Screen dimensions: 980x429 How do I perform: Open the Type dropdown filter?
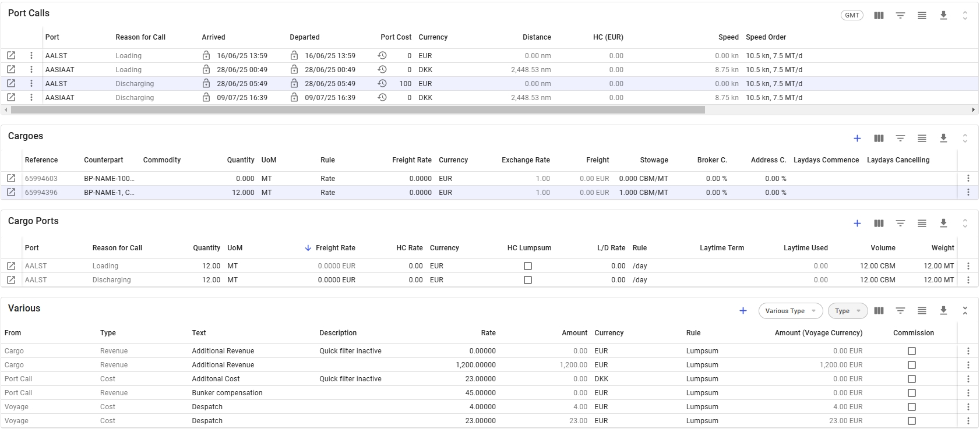tap(847, 311)
